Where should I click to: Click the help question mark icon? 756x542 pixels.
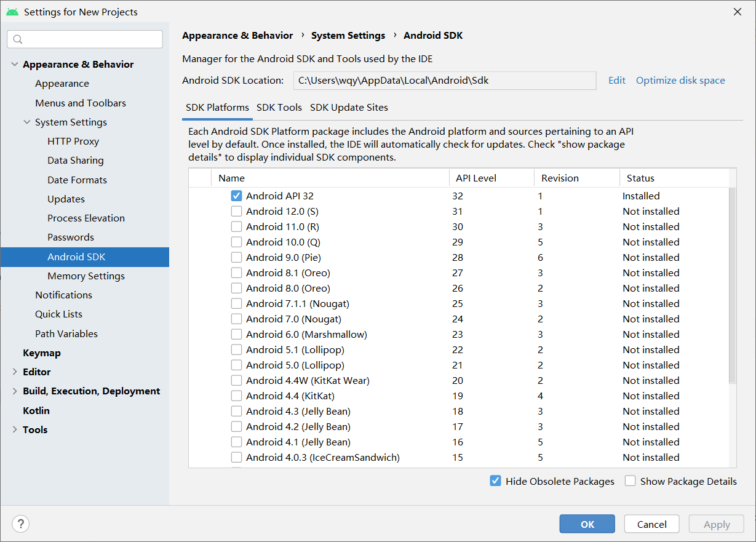20,524
